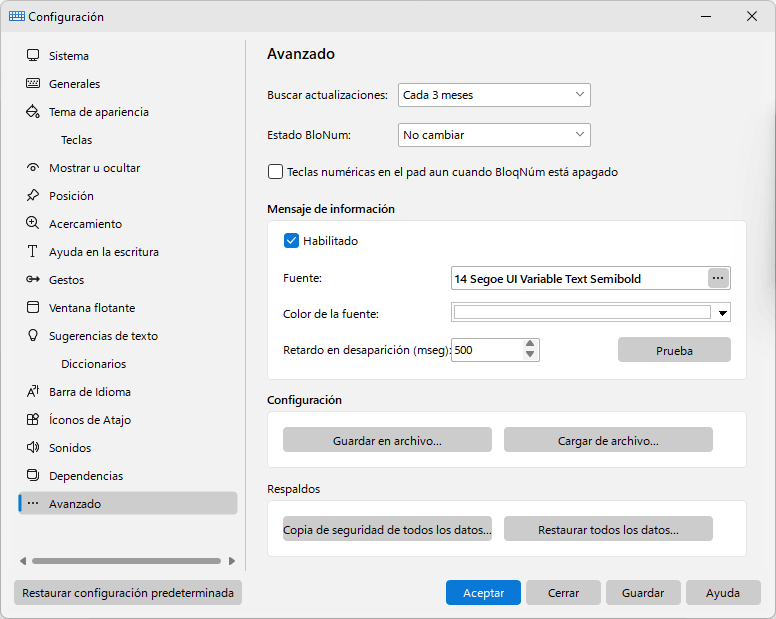Toggle the Habilitado checkbox
Image resolution: width=776 pixels, height=619 pixels.
[x=291, y=241]
